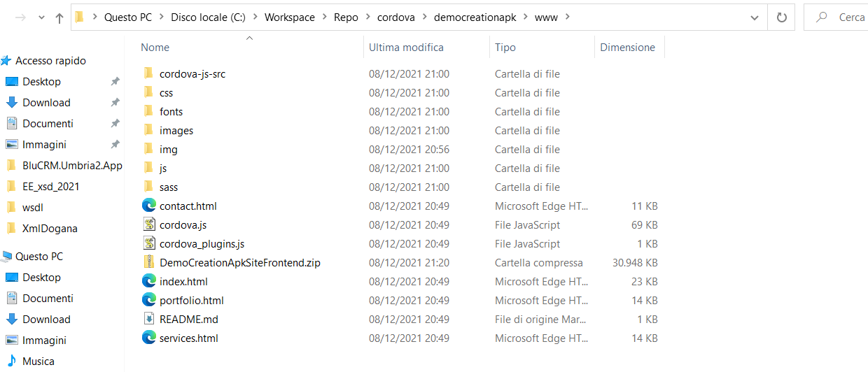Sort files by Nome column header
The width and height of the screenshot is (868, 372).
[x=155, y=48]
